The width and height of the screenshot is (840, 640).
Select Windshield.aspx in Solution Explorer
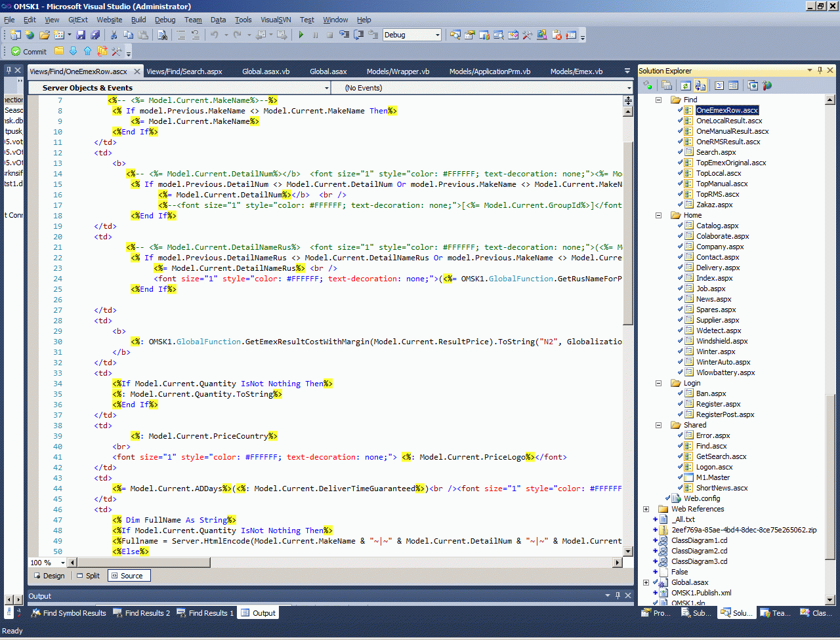[x=722, y=341]
